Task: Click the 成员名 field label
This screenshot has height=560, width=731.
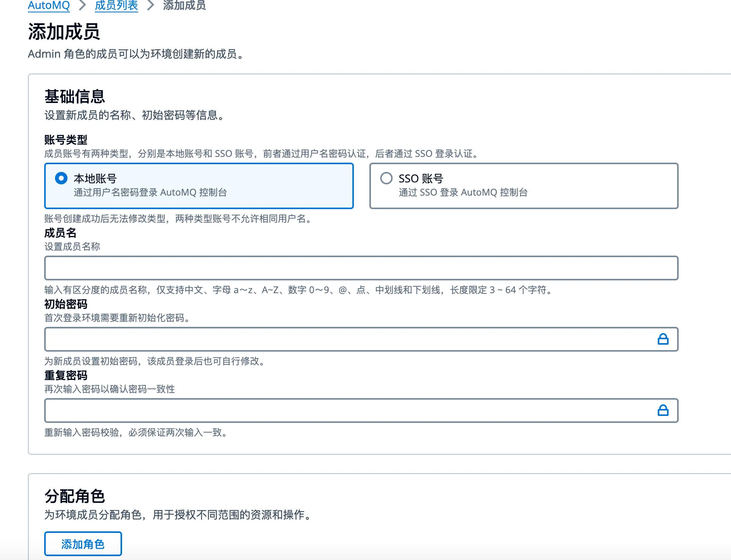Action: (x=60, y=233)
